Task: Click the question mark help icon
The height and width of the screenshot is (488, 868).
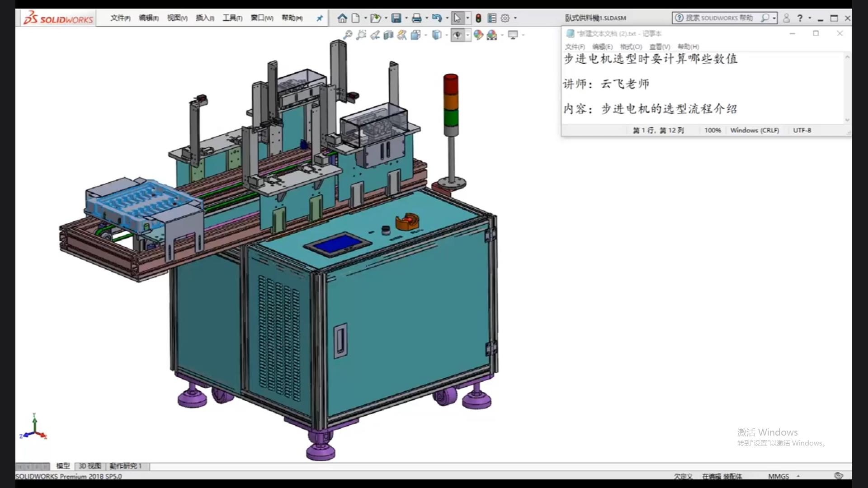Action: pyautogui.click(x=800, y=18)
